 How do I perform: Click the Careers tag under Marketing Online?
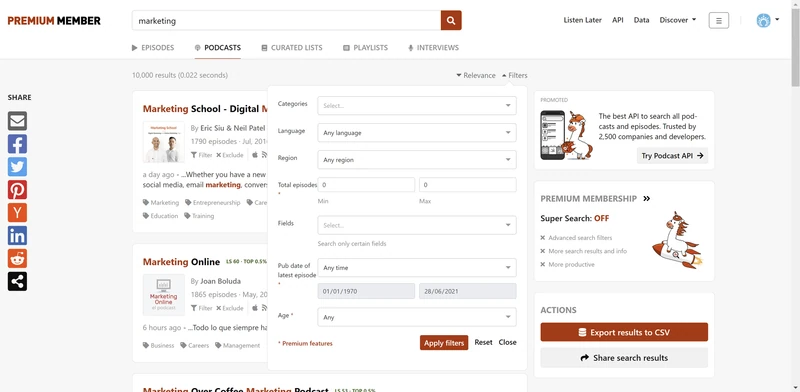click(x=194, y=346)
